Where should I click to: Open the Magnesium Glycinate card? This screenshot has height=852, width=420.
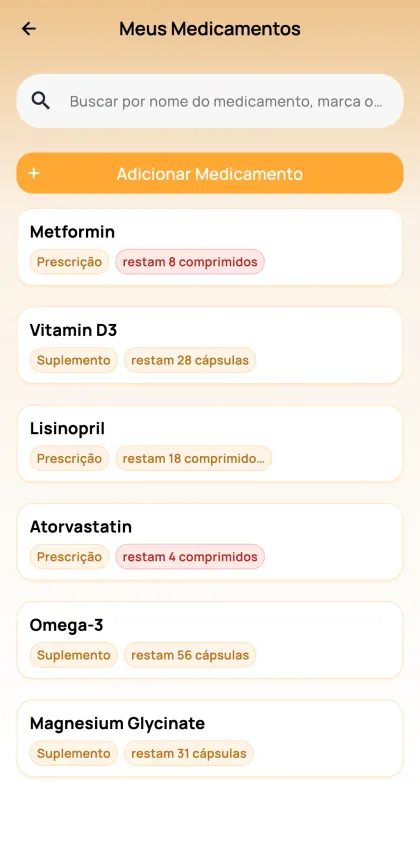(210, 738)
